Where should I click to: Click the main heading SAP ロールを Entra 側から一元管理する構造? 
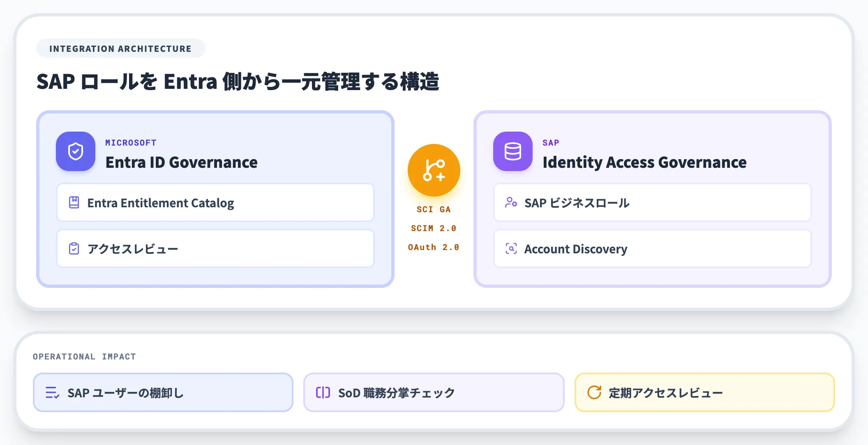coord(238,81)
